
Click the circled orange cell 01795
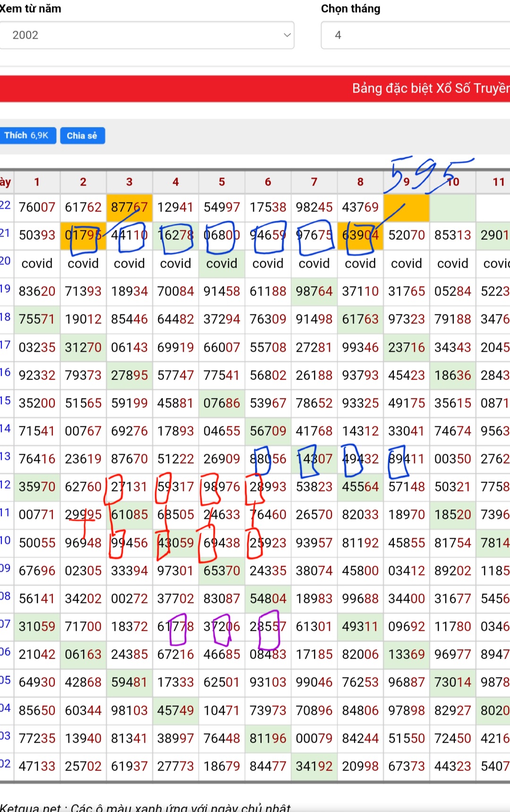pos(83,235)
